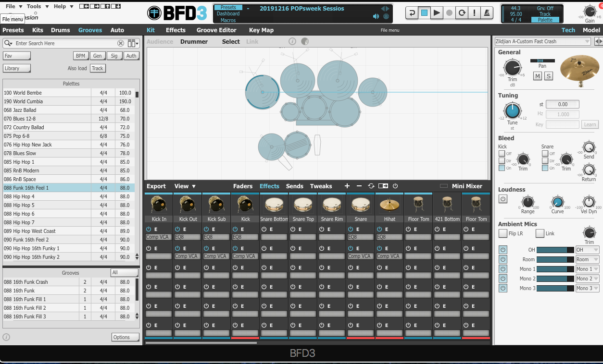
Task: Open the Groove Editor tab
Action: tap(216, 30)
